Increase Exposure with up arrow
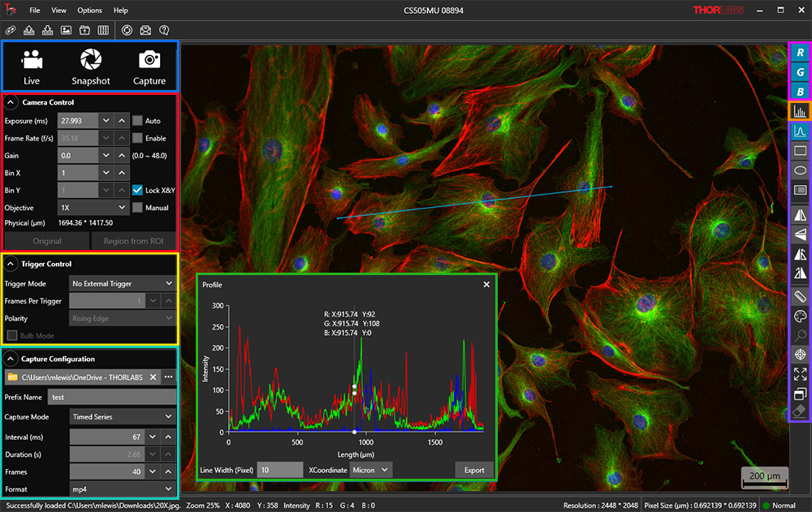The width and height of the screenshot is (812, 512). (x=122, y=121)
